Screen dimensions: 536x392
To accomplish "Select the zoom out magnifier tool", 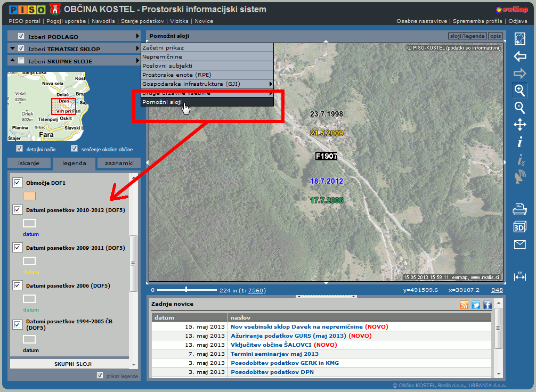I will pos(519,108).
